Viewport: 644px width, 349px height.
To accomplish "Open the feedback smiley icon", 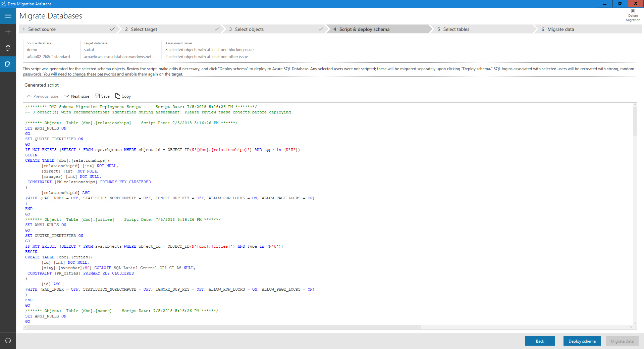I will coord(8,341).
